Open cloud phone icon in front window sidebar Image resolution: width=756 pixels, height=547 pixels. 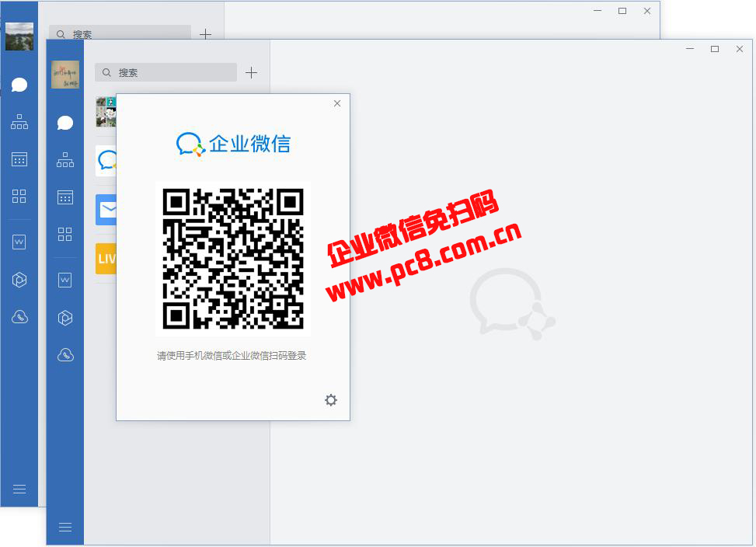[65, 355]
